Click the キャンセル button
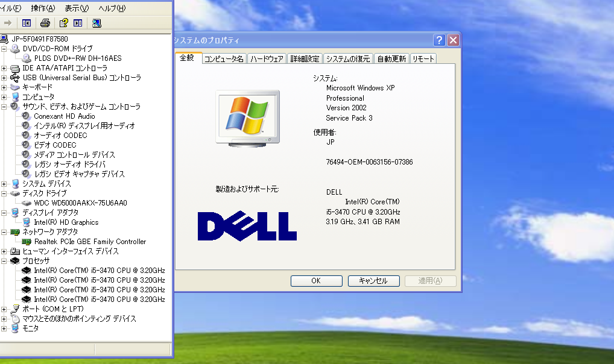 [x=373, y=281]
